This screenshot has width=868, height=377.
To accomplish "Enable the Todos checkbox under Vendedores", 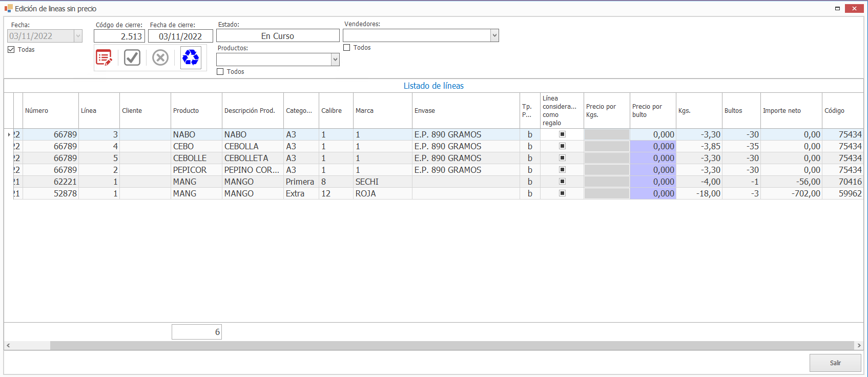I will click(347, 48).
